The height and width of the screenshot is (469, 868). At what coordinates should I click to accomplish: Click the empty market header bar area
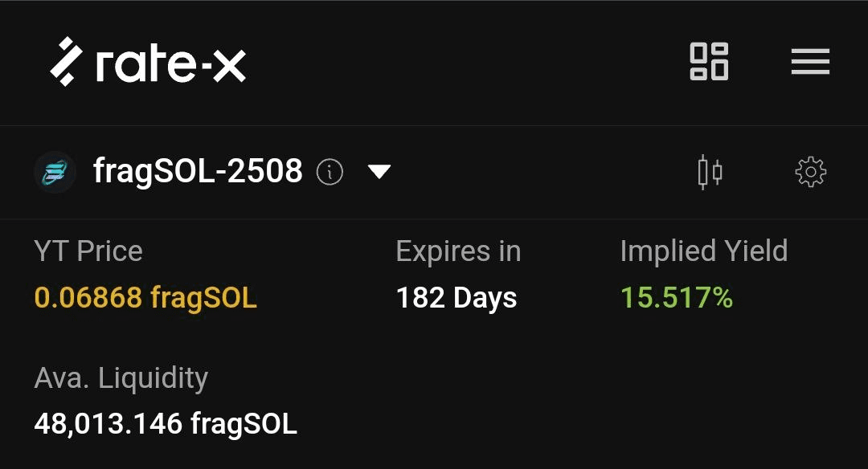click(x=542, y=172)
